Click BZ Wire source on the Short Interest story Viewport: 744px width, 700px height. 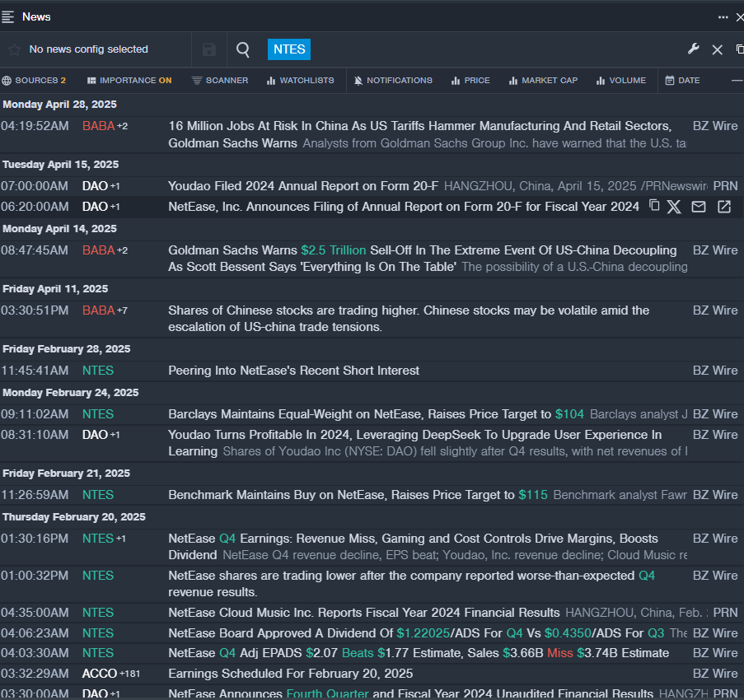[715, 371]
